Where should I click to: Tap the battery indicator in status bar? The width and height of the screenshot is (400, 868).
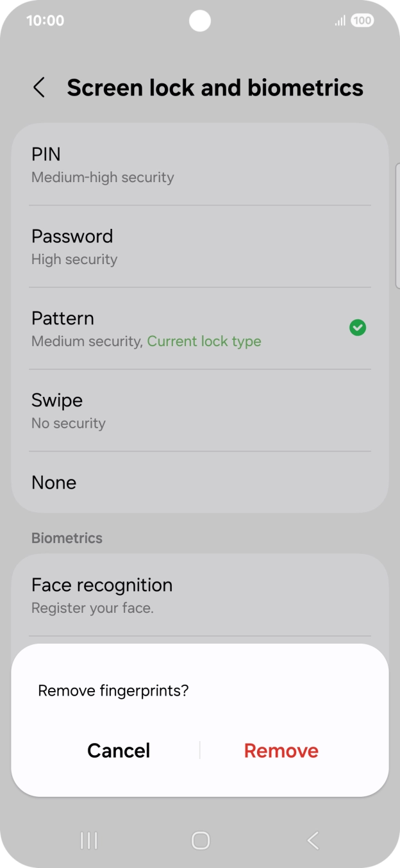(x=362, y=21)
